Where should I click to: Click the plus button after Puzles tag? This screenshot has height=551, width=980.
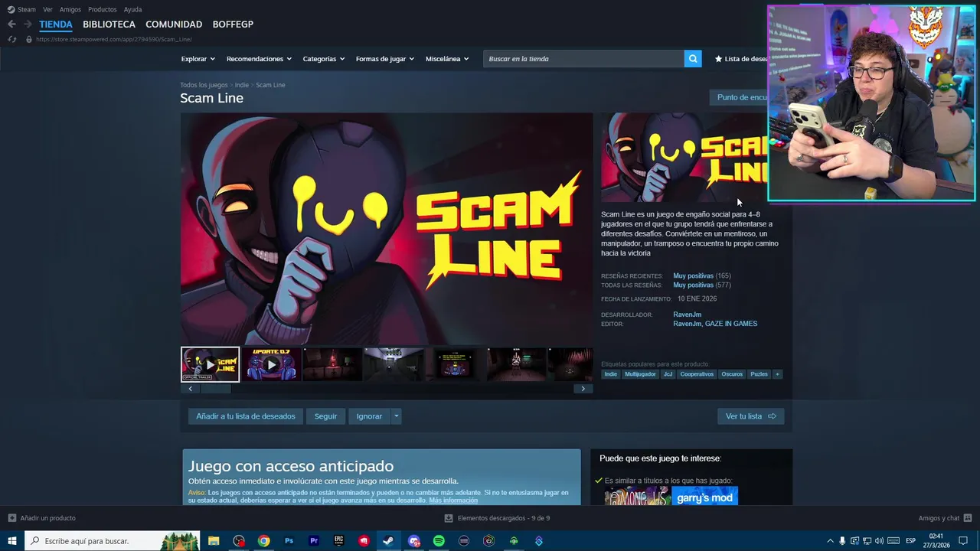point(777,374)
